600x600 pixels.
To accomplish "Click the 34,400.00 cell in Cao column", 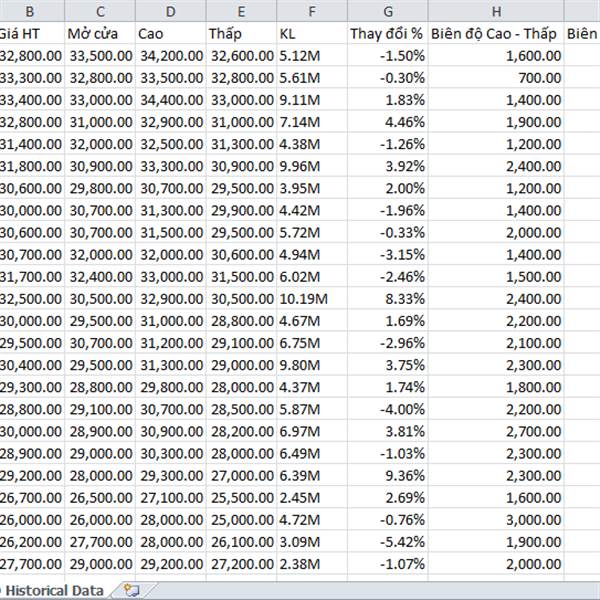I will tap(170, 100).
